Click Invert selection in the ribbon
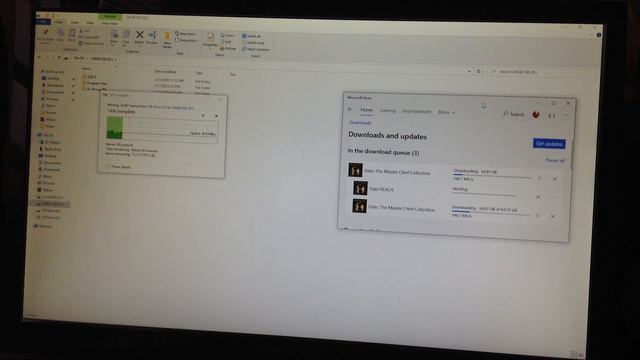 [255, 49]
